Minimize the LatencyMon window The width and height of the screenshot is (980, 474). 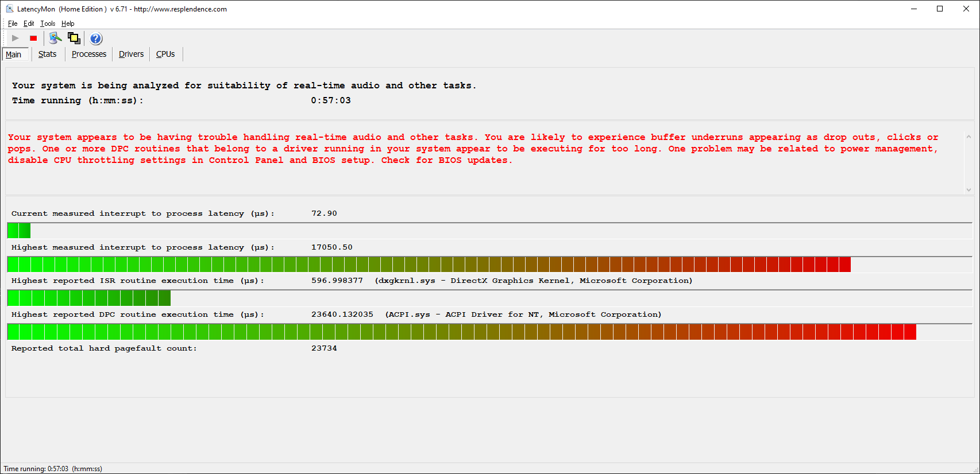pos(913,9)
